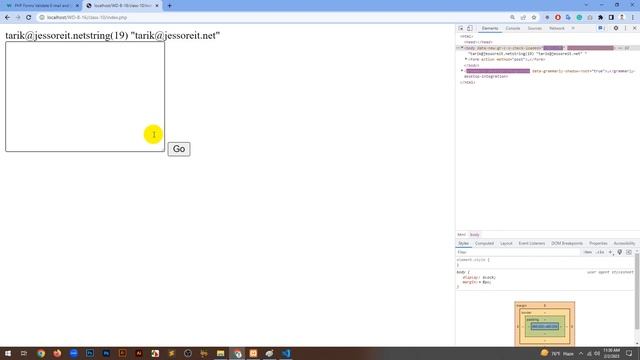Click the taskbar clock and date
This screenshot has width=640, height=360.
coord(611,353)
